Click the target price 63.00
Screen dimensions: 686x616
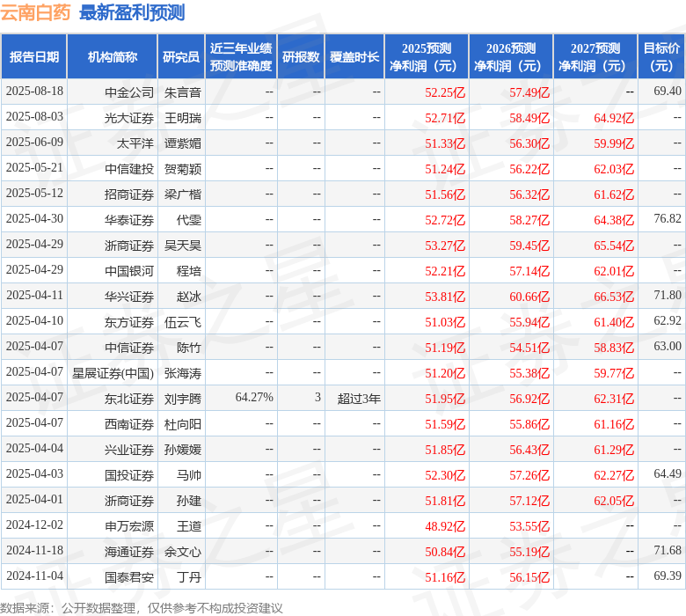(x=668, y=346)
